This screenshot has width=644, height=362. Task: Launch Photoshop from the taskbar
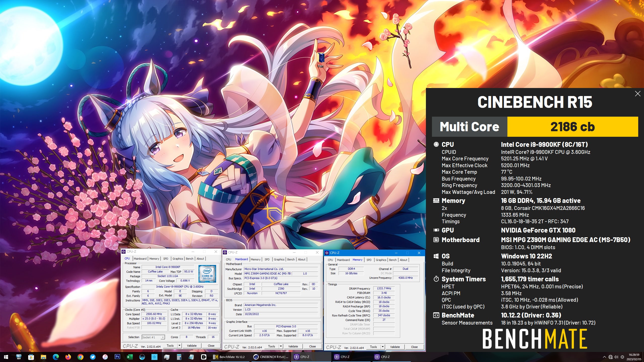pos(117,357)
